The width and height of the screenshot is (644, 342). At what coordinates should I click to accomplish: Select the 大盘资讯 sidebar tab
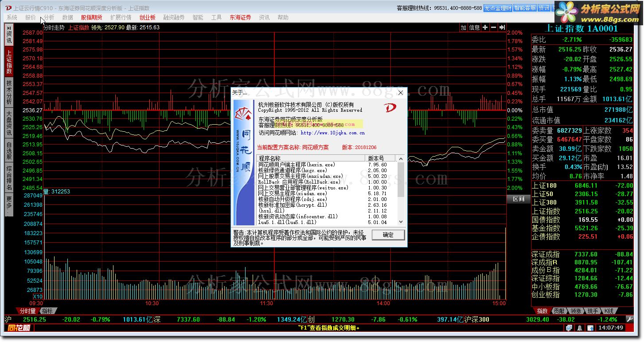(x=9, y=123)
